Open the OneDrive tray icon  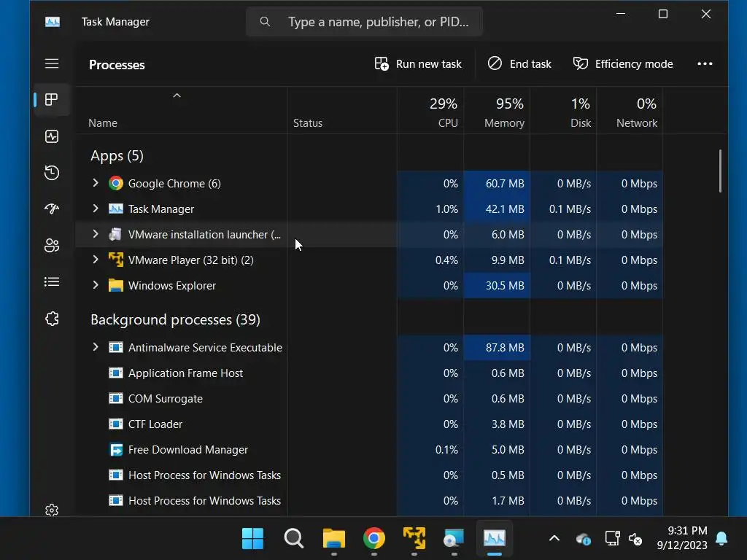click(584, 539)
